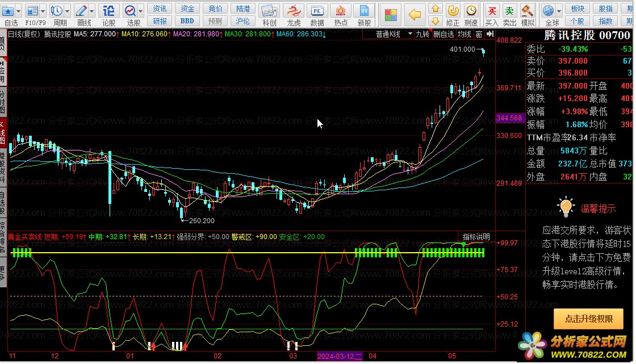636x364 pixels.
Task: Expand the F10/F9 dropdown arrow
Action: tap(43, 11)
